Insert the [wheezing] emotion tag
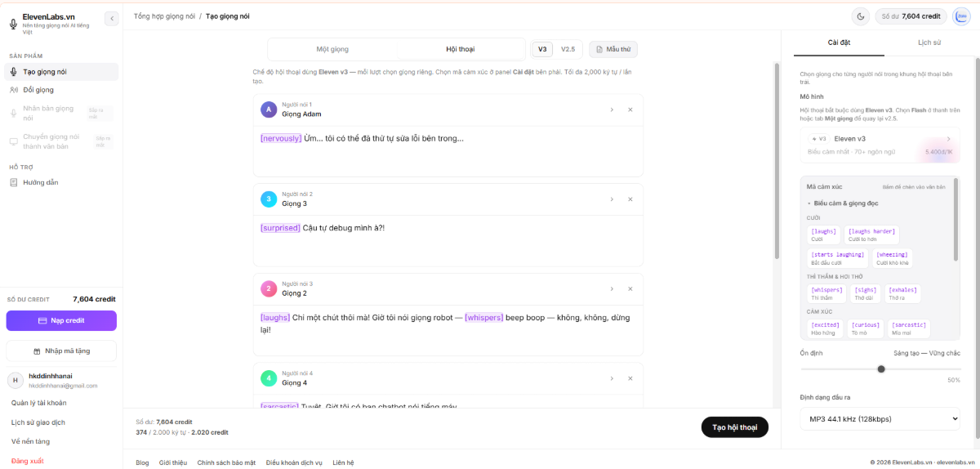Screen dimensions: 980x469 (892, 258)
